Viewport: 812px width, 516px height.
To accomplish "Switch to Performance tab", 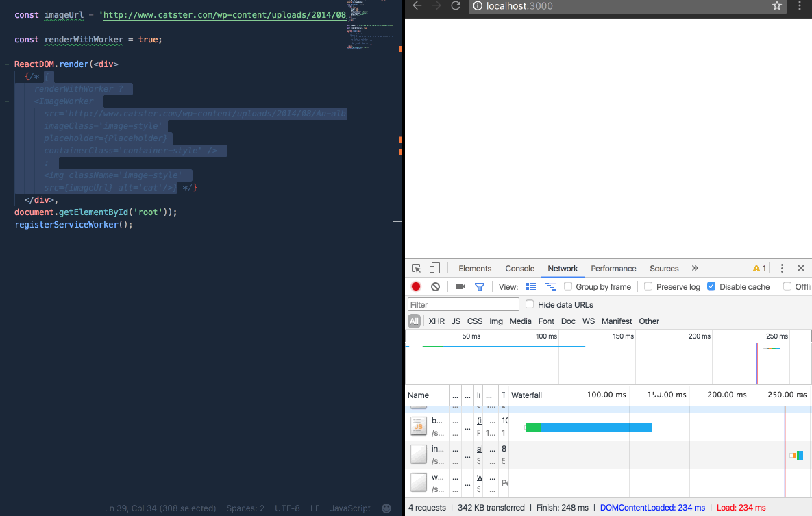I will click(613, 269).
